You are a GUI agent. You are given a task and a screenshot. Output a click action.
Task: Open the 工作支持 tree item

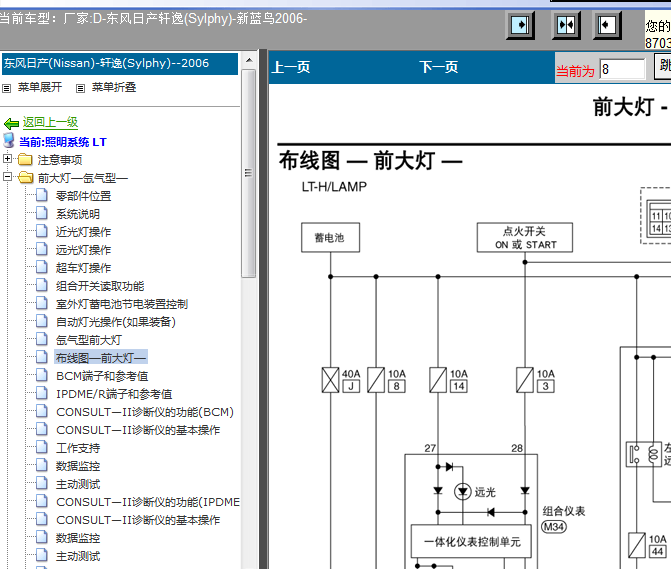point(78,448)
